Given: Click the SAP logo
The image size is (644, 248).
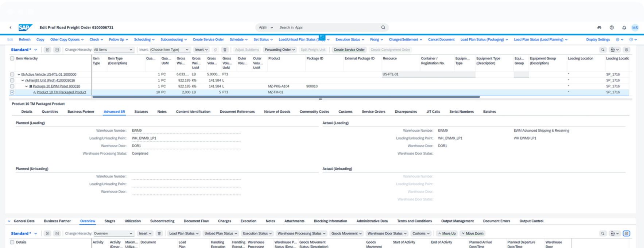Looking at the screenshot, I should (x=26, y=27).
